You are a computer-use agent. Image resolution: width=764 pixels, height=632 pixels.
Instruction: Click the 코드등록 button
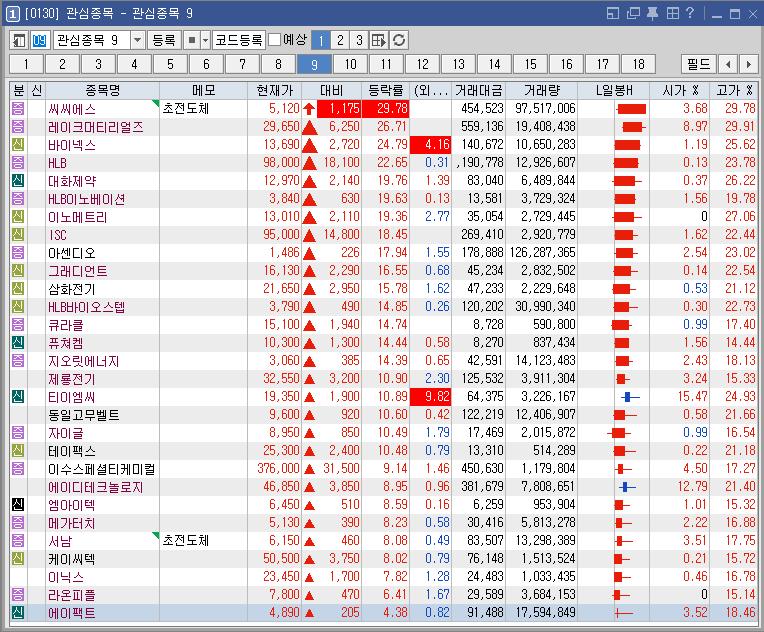point(239,40)
